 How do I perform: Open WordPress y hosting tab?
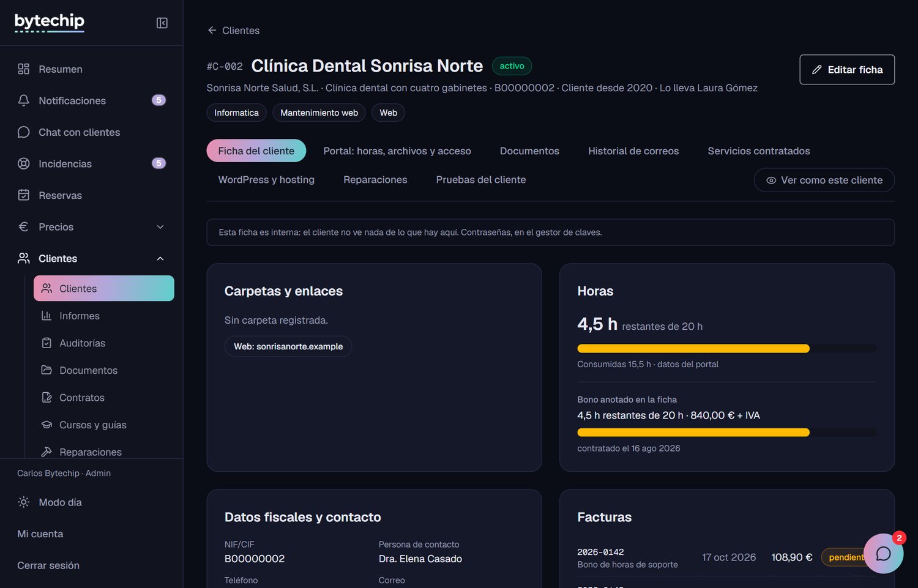[x=266, y=179]
